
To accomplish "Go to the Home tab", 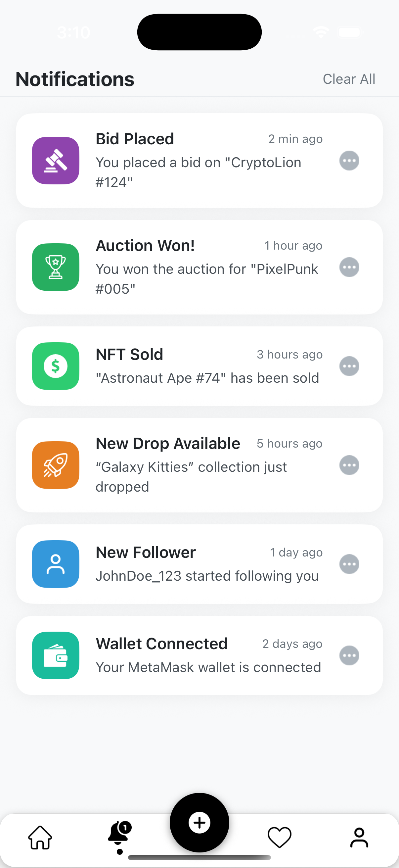I will tap(40, 837).
